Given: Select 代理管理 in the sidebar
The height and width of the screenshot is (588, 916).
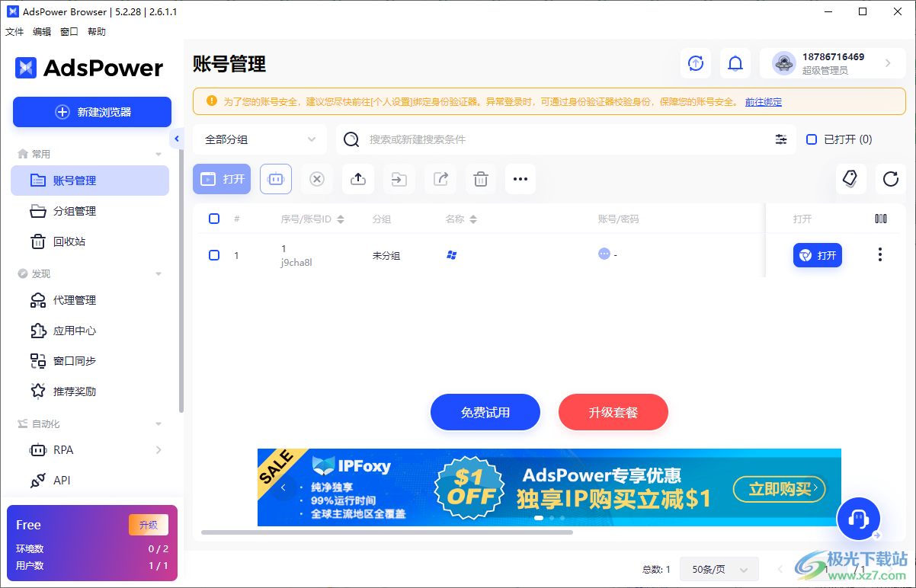Looking at the screenshot, I should (75, 300).
